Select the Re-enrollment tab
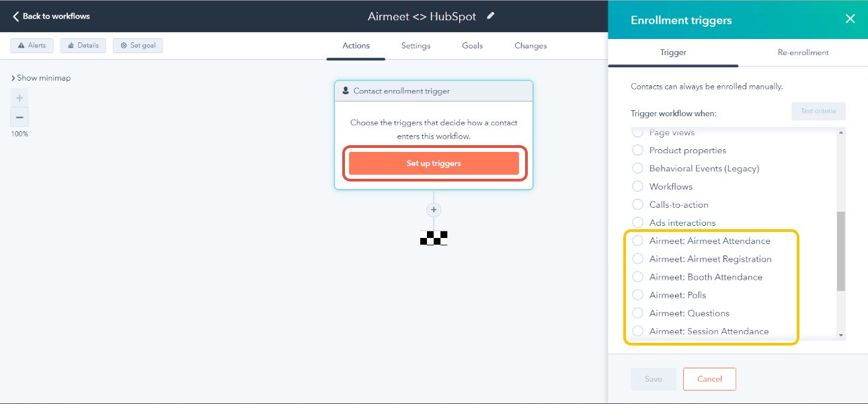 click(803, 52)
